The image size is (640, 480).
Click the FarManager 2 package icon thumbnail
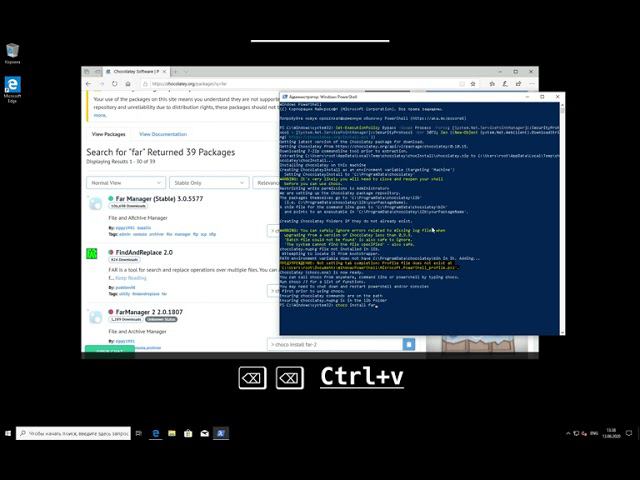96,317
